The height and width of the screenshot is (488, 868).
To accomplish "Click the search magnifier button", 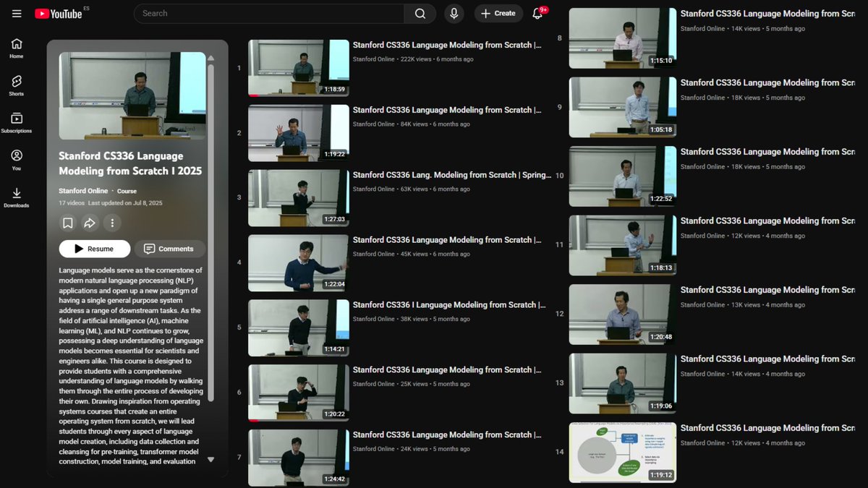I will (420, 14).
